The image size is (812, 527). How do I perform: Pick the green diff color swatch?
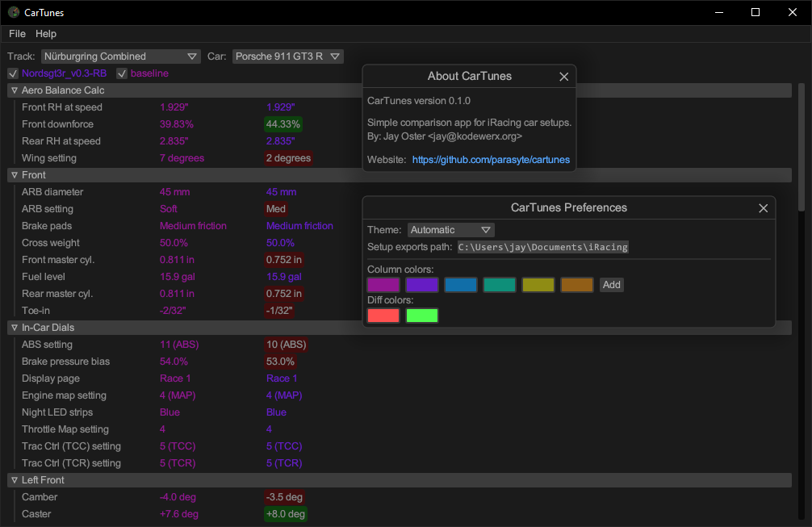pos(422,316)
